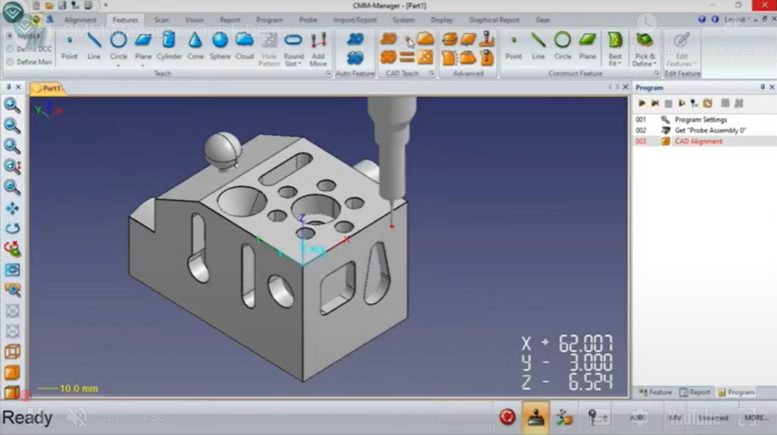The image size is (777, 435).
Task: Select the Sphere teach feature
Action: tap(220, 46)
